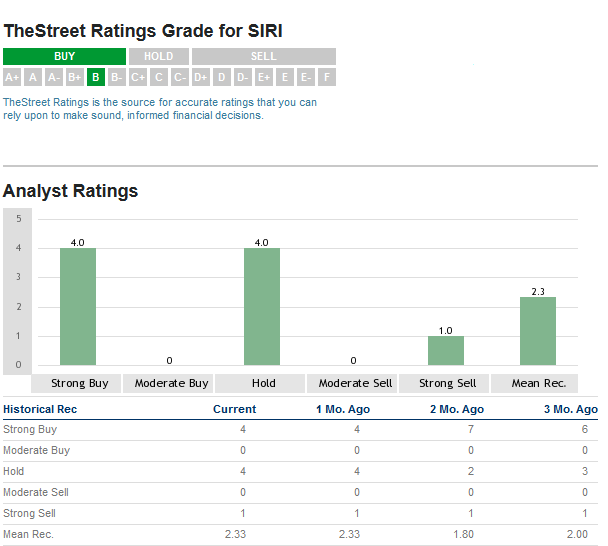
Task: Click the TheStreet Ratings Grade for SIRI heading
Action: click(143, 31)
